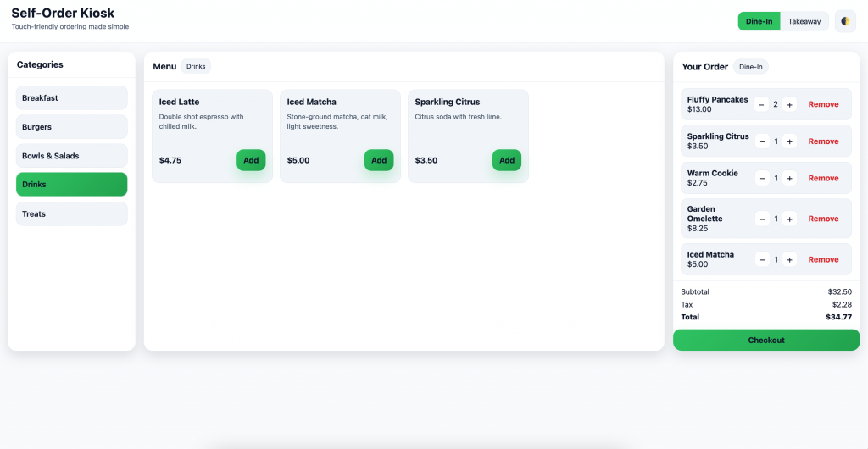Show the Bowls & Salads category

coord(71,156)
